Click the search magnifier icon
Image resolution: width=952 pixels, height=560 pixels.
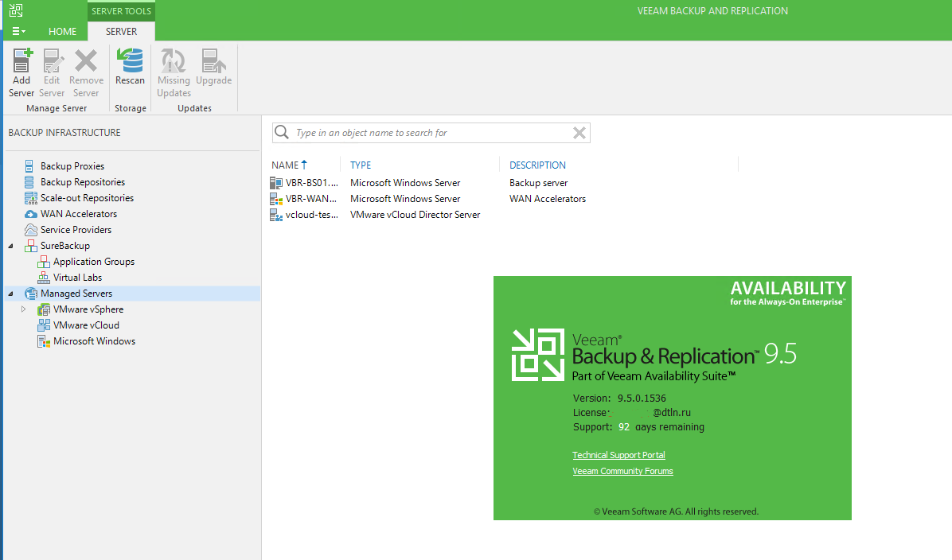282,132
